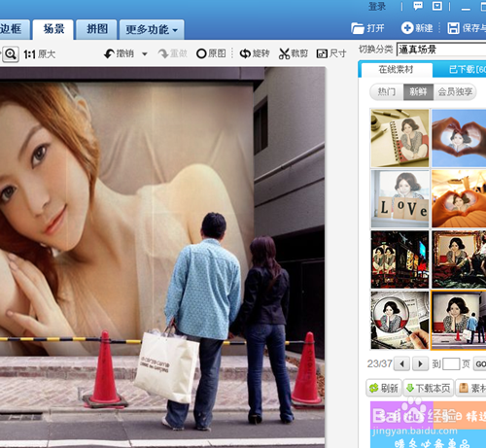Click the 重做 redo button
Viewport: 486px width, 448px height.
tap(172, 53)
